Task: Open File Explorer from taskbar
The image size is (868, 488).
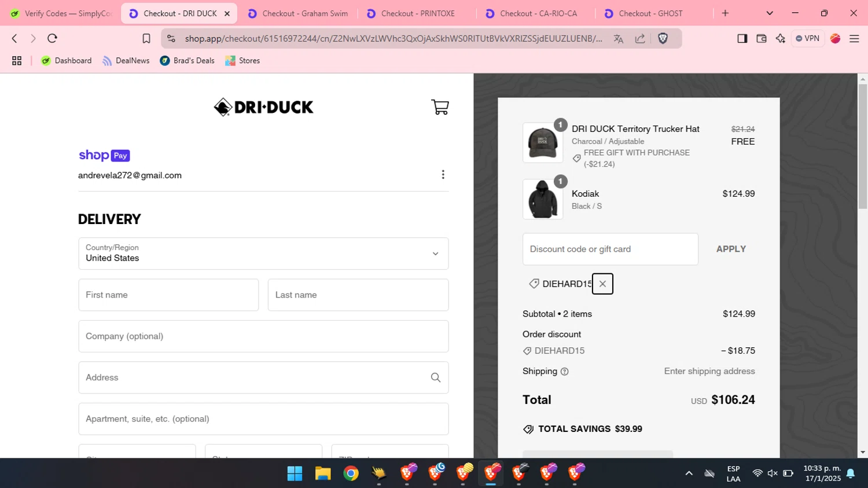Action: coord(322,474)
